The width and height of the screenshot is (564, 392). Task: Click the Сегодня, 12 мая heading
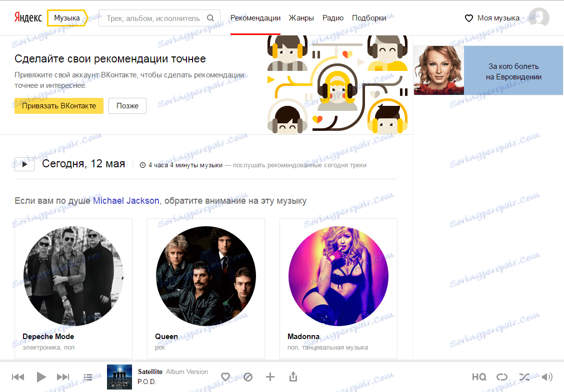coord(83,164)
